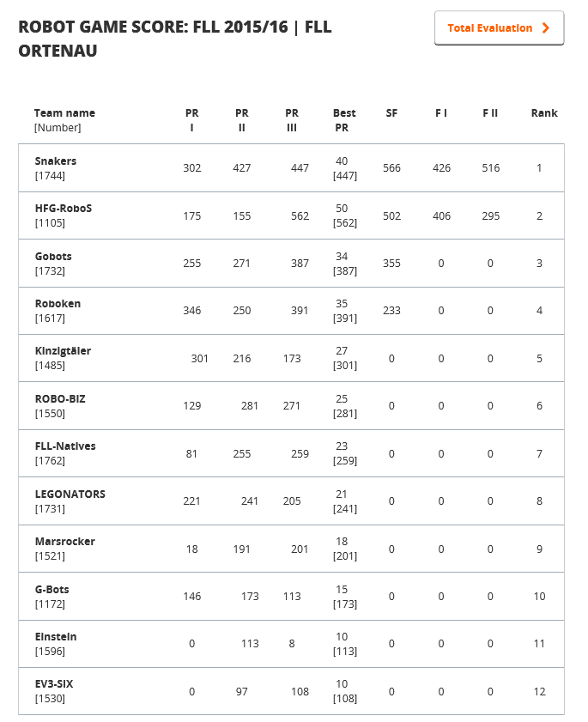
Task: Click the SF column header
Action: point(391,113)
